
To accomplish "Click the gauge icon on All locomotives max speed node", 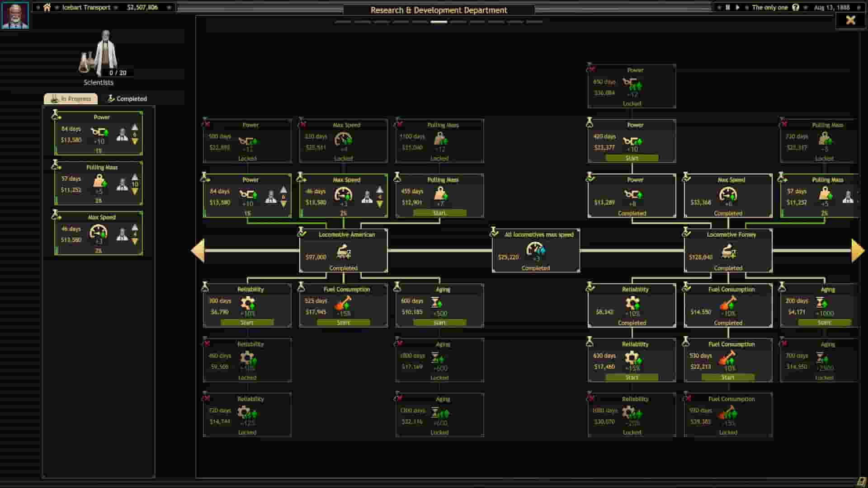I will pyautogui.click(x=534, y=250).
